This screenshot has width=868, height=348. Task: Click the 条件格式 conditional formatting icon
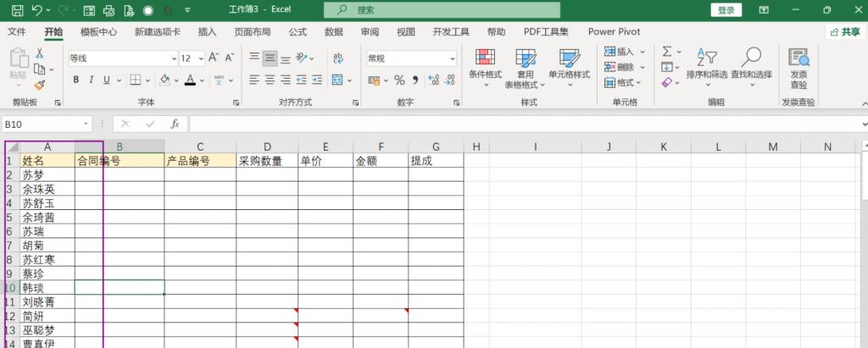point(485,58)
